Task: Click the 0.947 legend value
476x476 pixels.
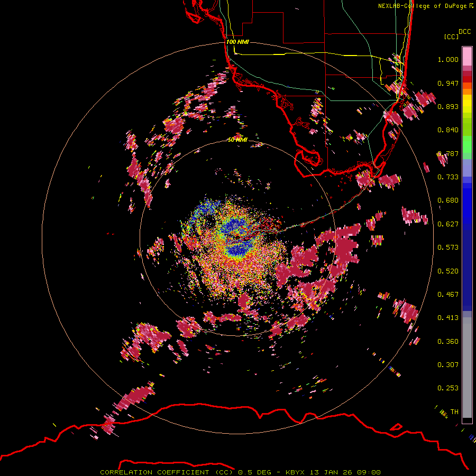Action: click(x=448, y=83)
